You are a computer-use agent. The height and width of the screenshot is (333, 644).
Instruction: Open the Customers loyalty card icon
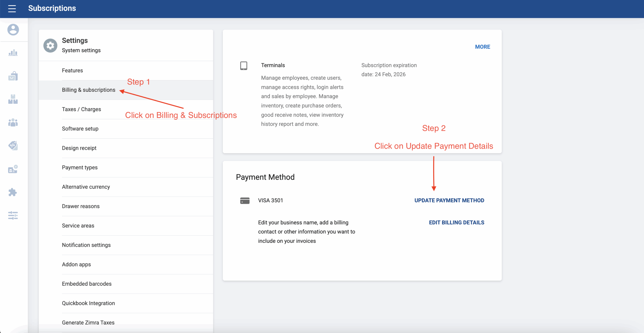(13, 169)
